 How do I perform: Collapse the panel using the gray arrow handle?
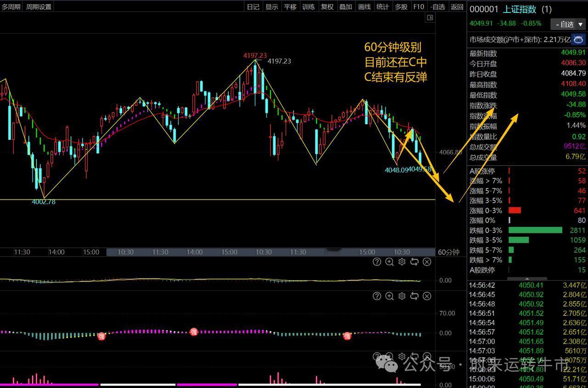527,279
